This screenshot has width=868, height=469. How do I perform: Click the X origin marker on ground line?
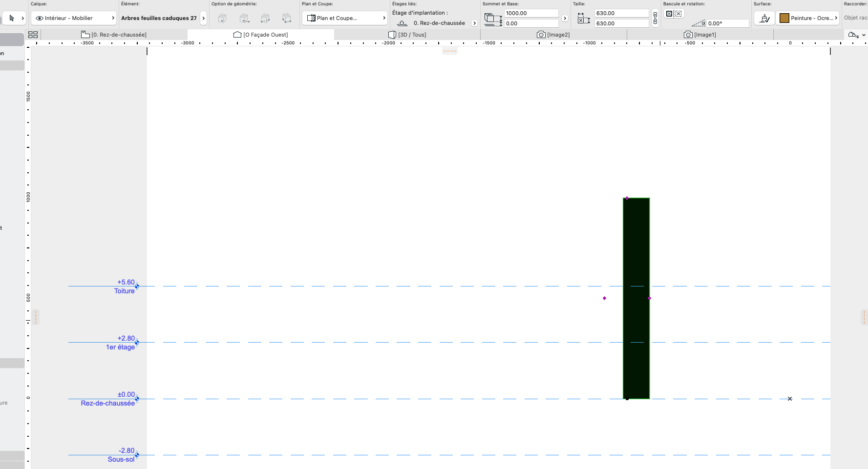tap(790, 399)
